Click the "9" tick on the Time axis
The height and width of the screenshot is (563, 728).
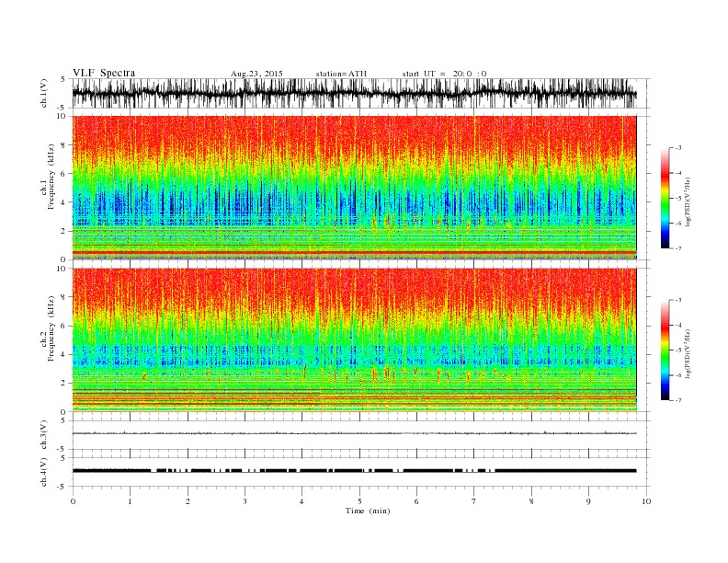(588, 501)
